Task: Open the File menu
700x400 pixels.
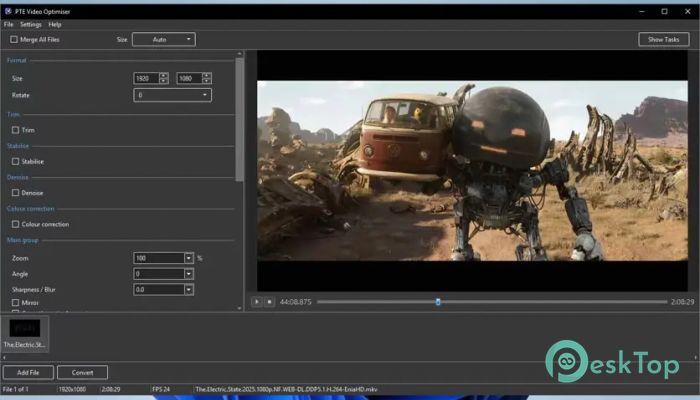Action: tap(8, 25)
